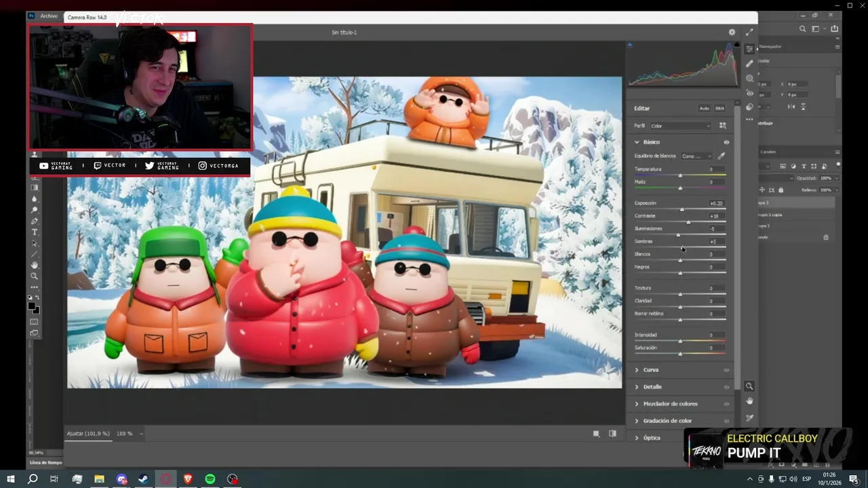Browse profiles grid icon beside Perfil

(722, 125)
